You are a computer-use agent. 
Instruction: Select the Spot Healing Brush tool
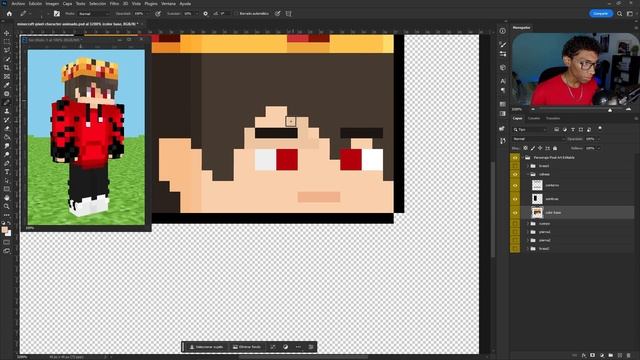[x=7, y=93]
